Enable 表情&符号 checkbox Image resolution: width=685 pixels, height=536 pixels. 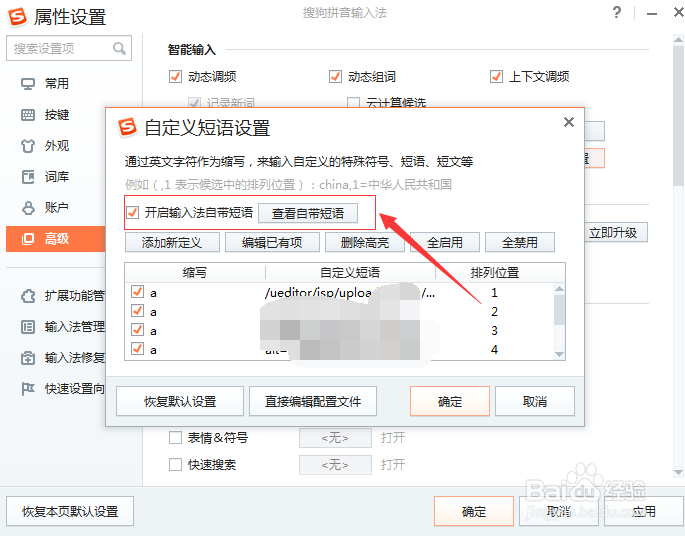[175, 437]
